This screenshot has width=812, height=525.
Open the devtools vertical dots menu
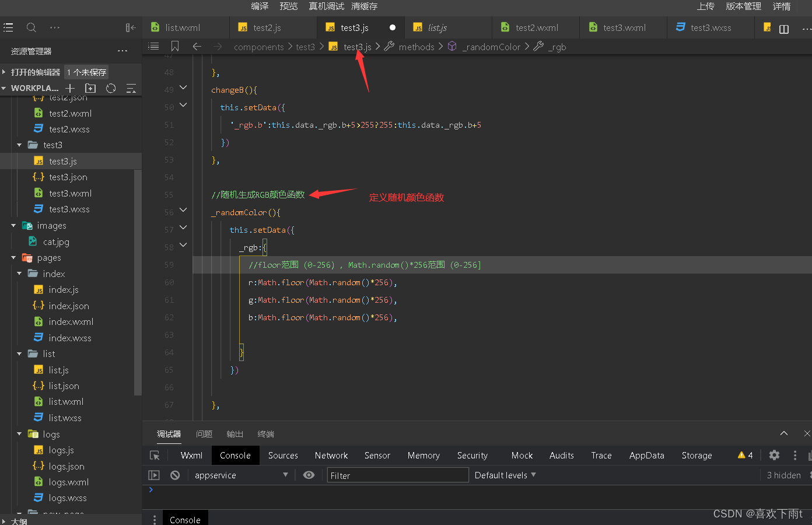pos(794,456)
